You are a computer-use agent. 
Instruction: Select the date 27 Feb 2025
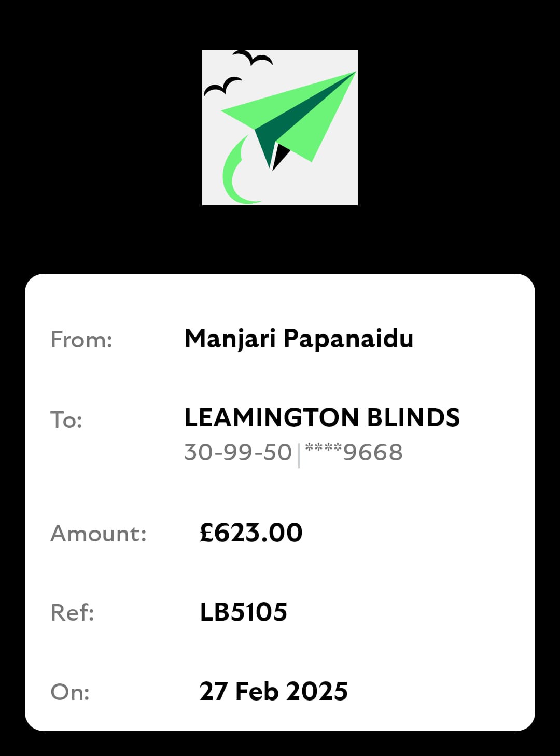pyautogui.click(x=273, y=692)
